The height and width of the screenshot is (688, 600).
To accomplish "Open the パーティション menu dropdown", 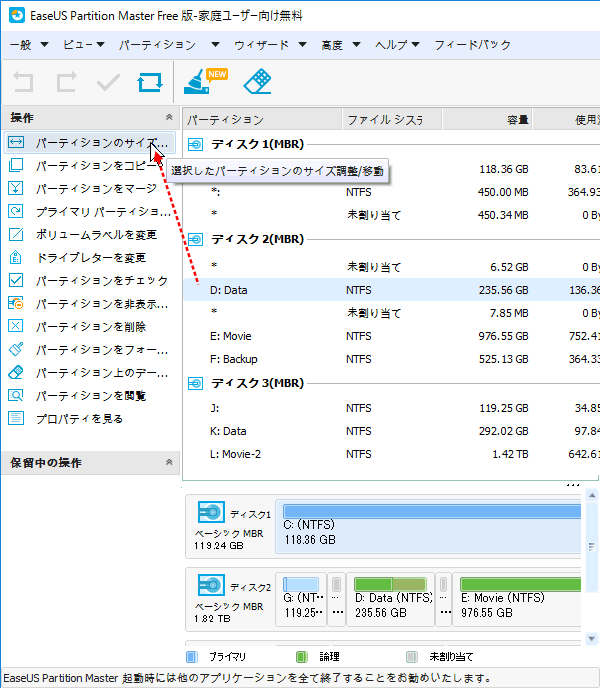I will 168,45.
